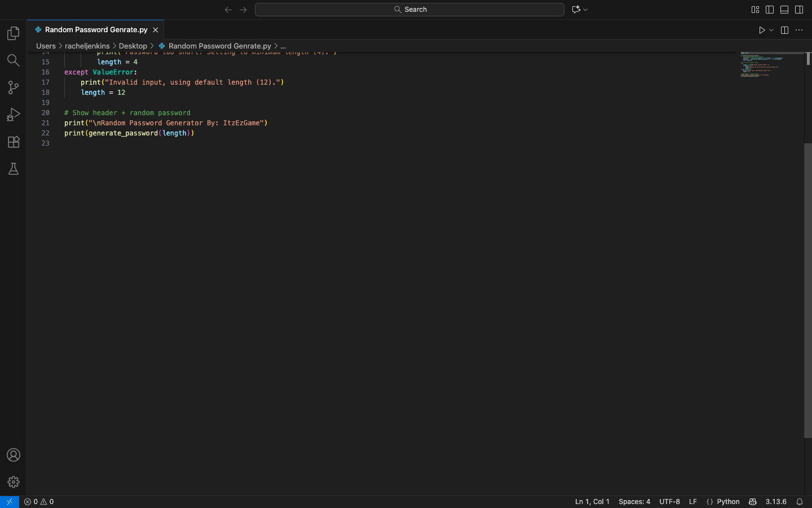This screenshot has height=508, width=812.
Task: Click the Python language mode button
Action: pyautogui.click(x=728, y=502)
